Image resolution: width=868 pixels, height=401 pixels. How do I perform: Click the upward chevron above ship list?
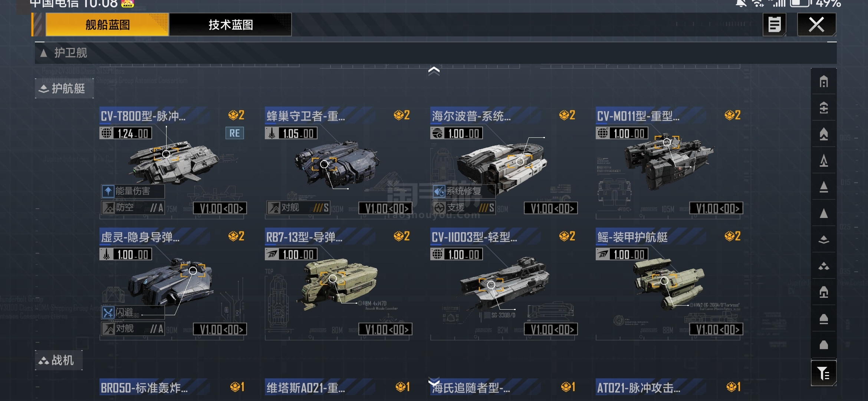coord(434,71)
